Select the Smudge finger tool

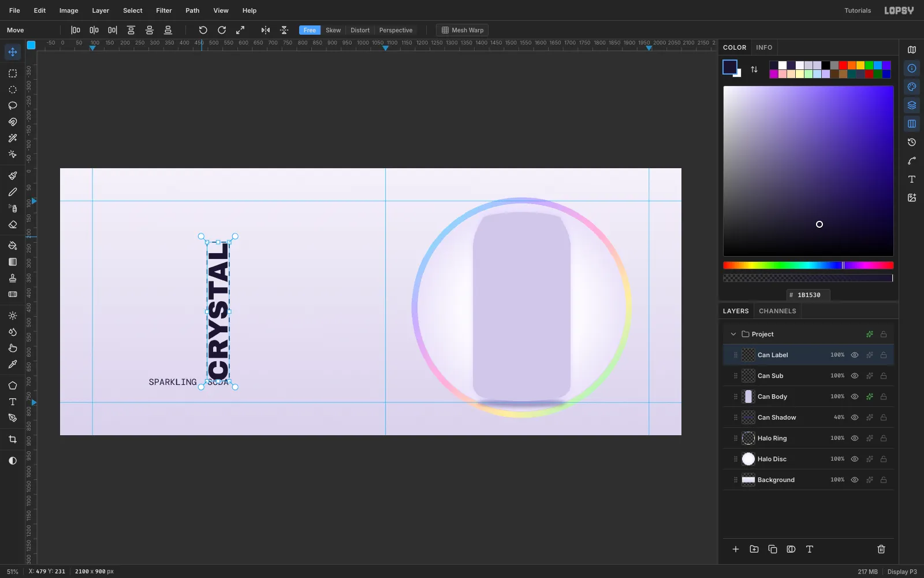(x=13, y=348)
